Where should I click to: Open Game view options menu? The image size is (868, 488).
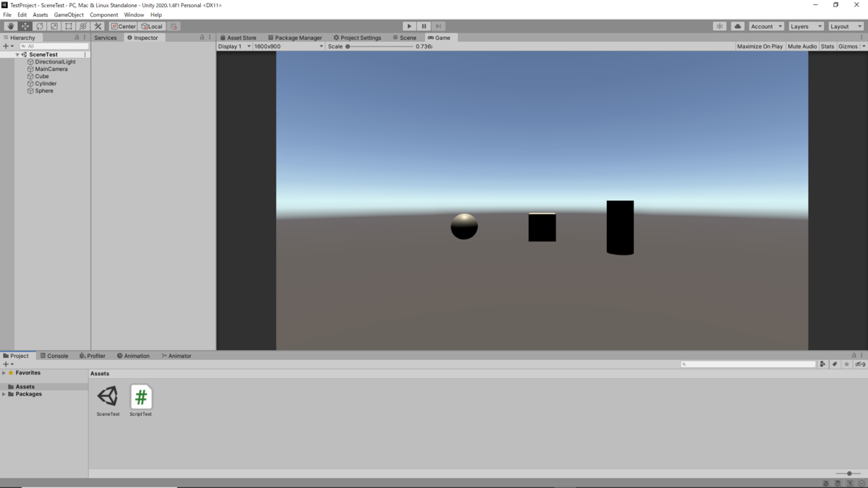pyautogui.click(x=861, y=38)
